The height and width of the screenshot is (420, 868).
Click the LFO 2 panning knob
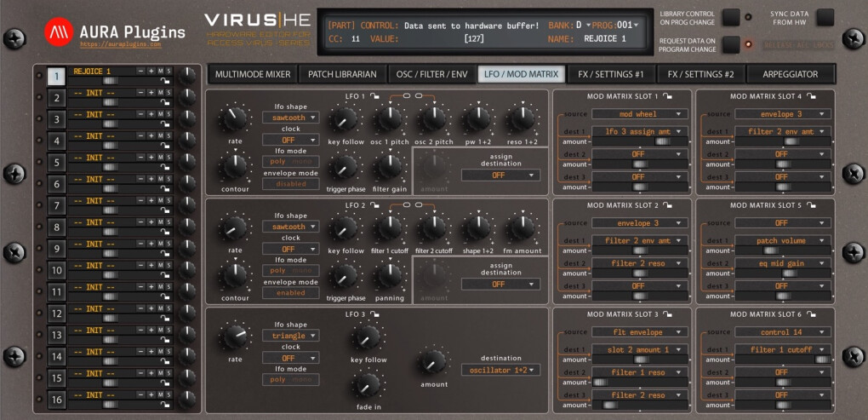(x=390, y=275)
